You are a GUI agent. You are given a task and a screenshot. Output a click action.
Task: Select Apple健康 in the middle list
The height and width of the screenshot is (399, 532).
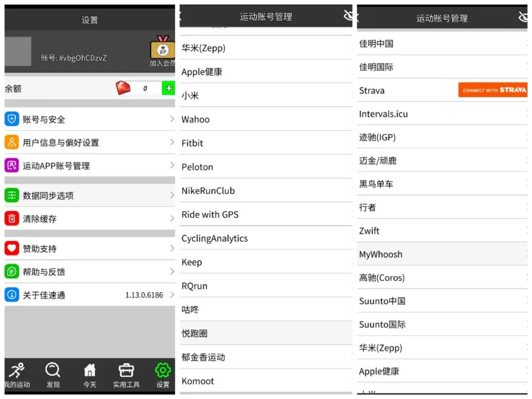(x=266, y=71)
